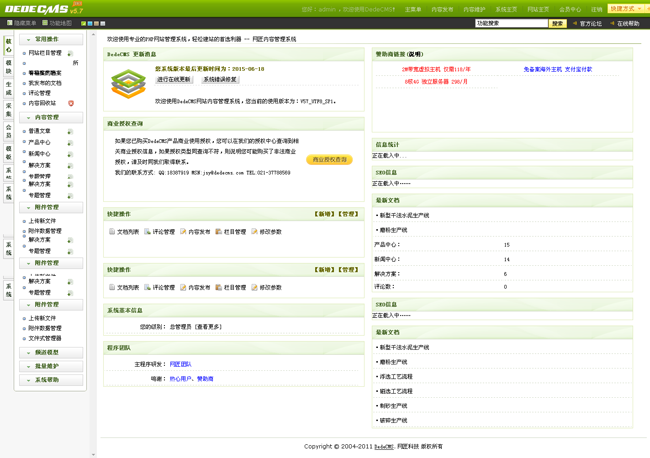Click 注销 to log out
The width and height of the screenshot is (650, 458).
[597, 10]
